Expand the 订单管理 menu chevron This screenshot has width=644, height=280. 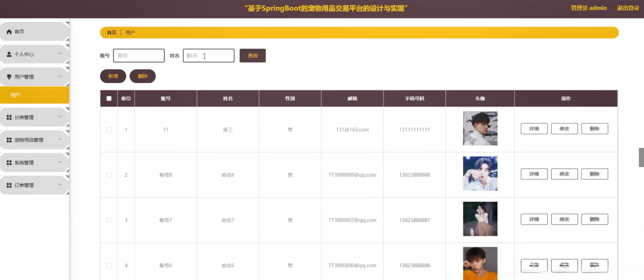pos(60,184)
